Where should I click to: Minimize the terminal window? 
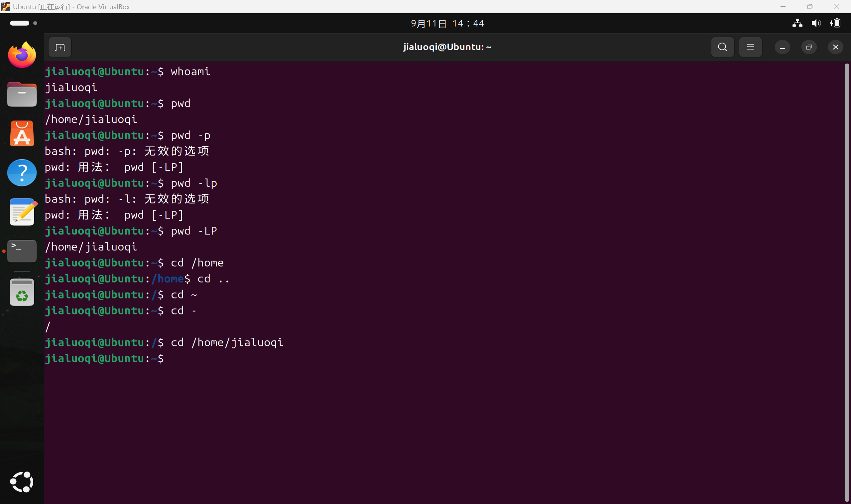tap(782, 47)
